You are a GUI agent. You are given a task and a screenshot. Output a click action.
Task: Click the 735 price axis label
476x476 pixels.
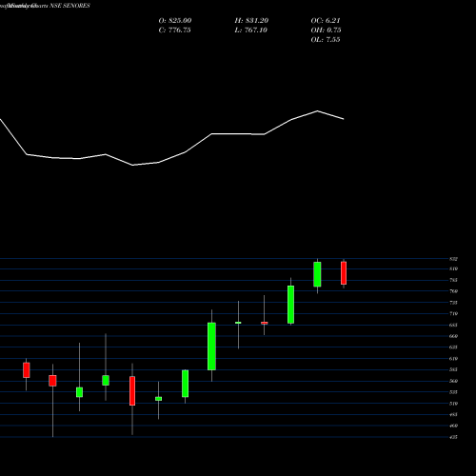tap(453, 303)
